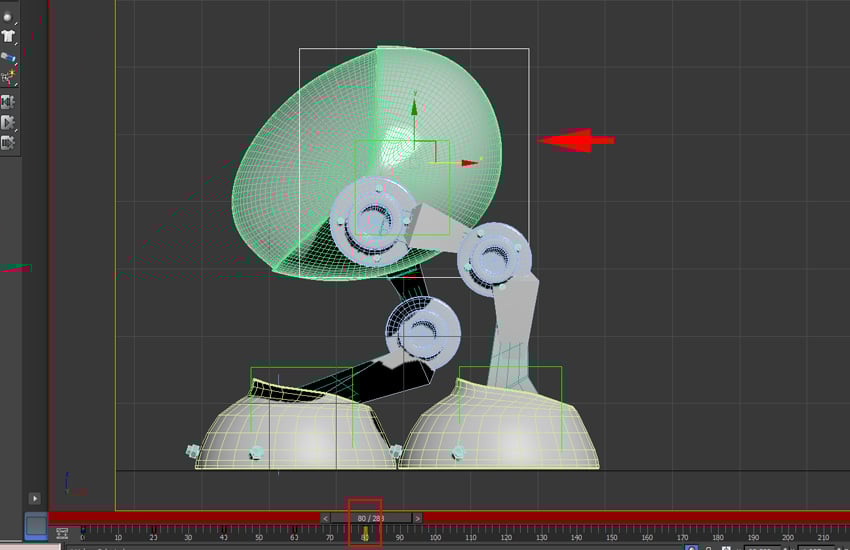Reset the simulation to the first frame
This screenshot has width=850, height=550.
tap(8, 102)
